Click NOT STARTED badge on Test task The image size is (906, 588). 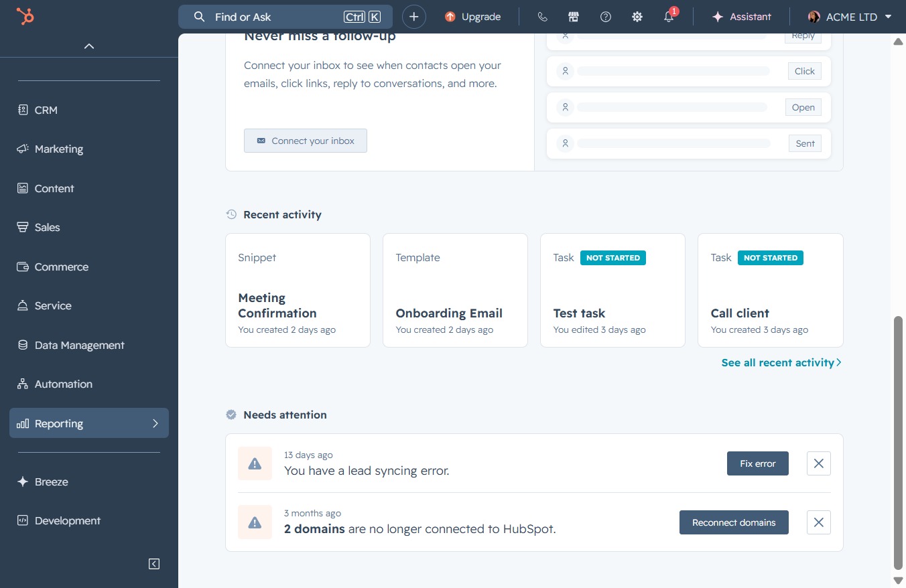[x=613, y=258]
